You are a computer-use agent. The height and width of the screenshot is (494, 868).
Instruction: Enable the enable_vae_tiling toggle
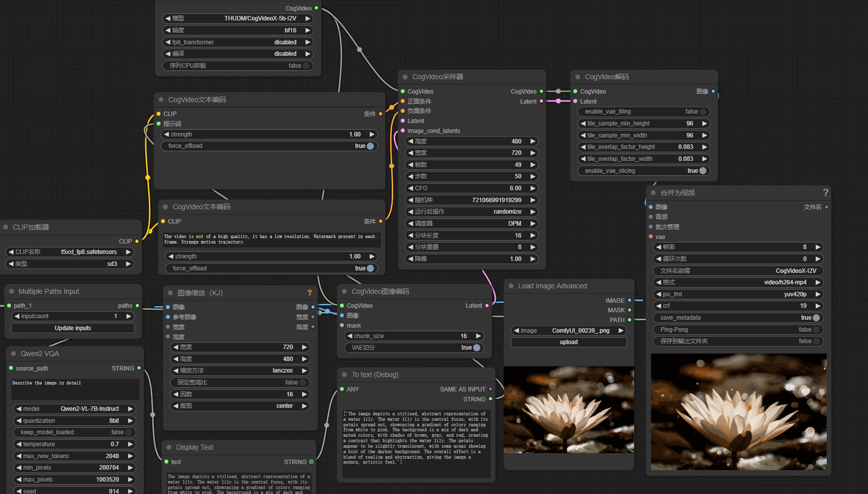coord(702,112)
